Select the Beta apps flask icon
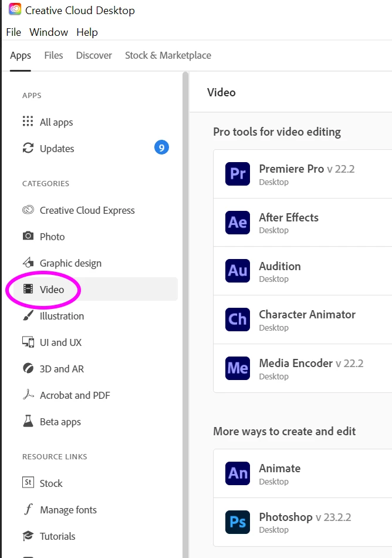 [x=28, y=421]
